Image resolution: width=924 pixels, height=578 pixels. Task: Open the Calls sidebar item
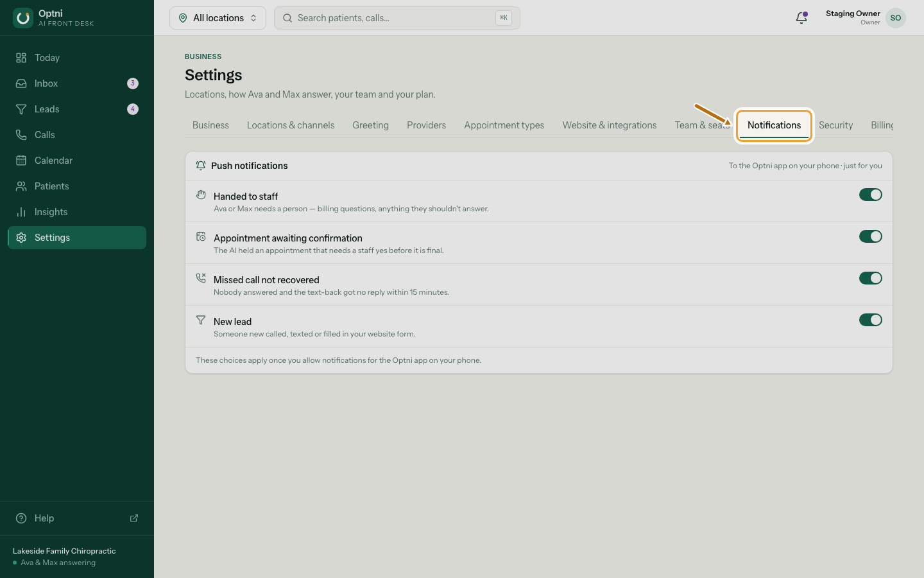pos(77,135)
